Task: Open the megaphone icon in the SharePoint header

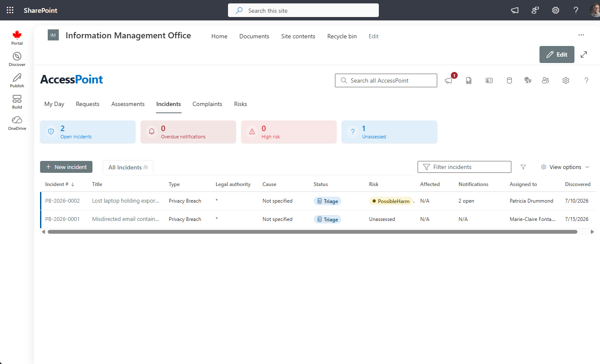Action: click(515, 10)
